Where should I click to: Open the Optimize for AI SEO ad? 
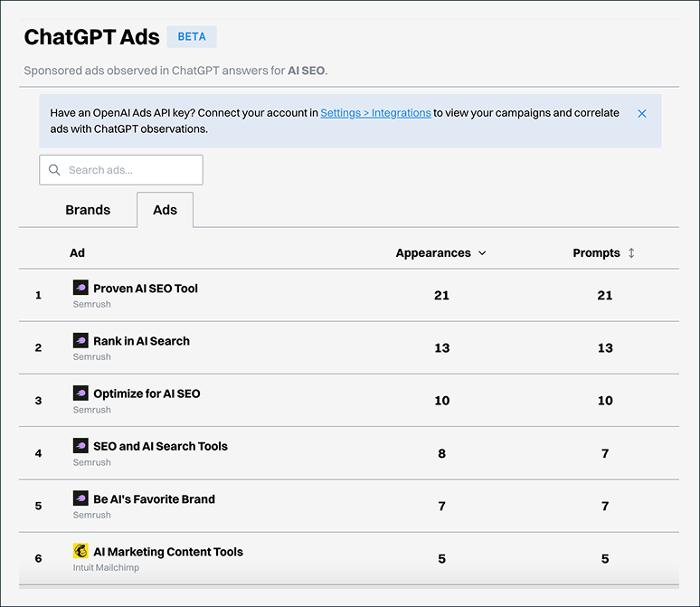click(147, 394)
